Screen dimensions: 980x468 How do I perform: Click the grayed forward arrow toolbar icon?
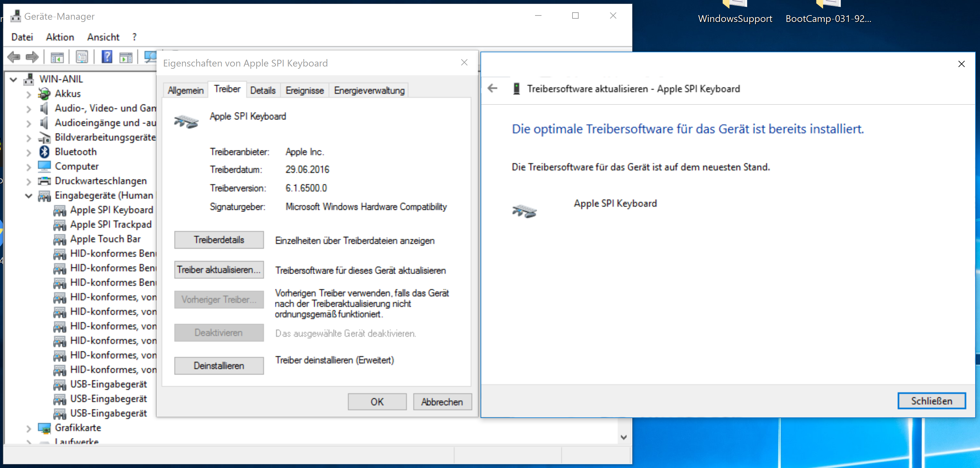click(x=32, y=57)
